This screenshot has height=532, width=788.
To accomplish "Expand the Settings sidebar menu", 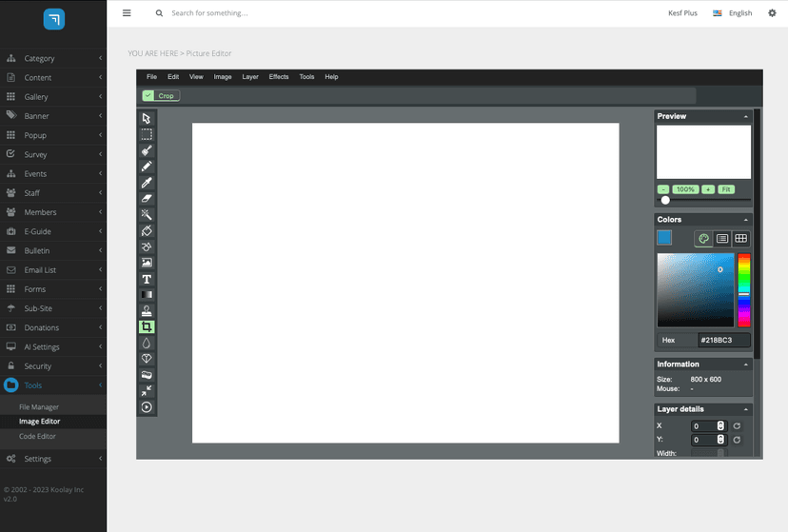I will pos(53,459).
